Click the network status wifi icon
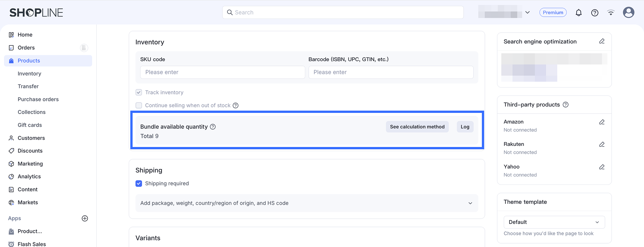 [611, 13]
